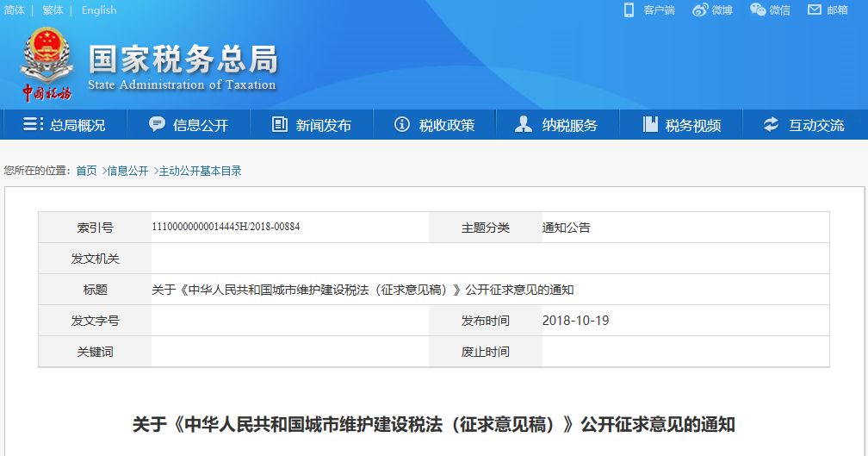Click index number 11100000000014445H/2018-00884
This screenshot has height=456, width=868.
pos(226,227)
